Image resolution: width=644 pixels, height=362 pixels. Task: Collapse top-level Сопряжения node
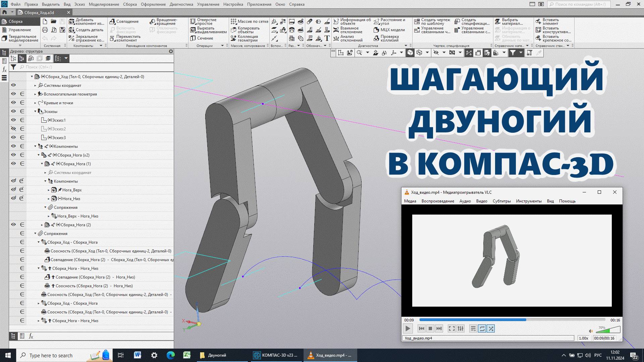click(35, 233)
